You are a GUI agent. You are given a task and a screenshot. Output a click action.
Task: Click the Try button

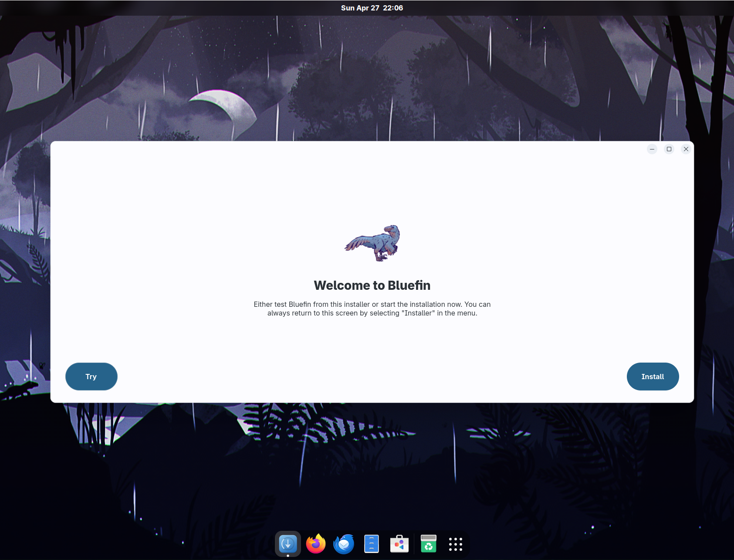pos(91,377)
